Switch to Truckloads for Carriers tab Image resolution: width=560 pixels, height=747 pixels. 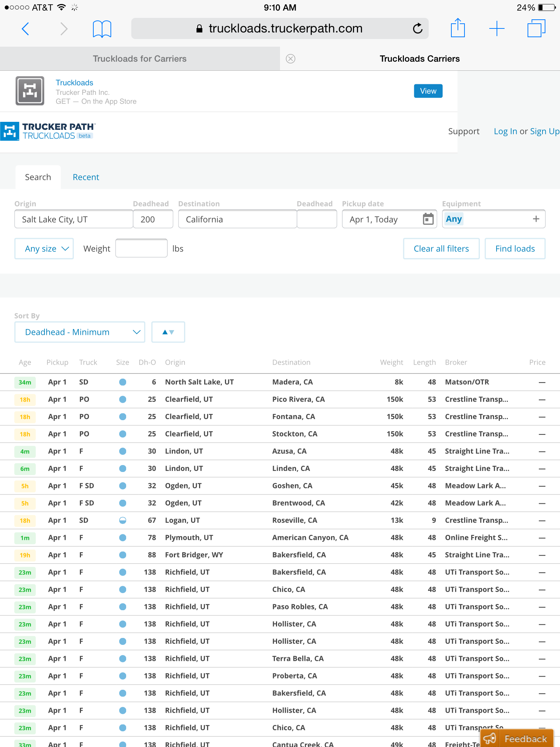tap(140, 59)
